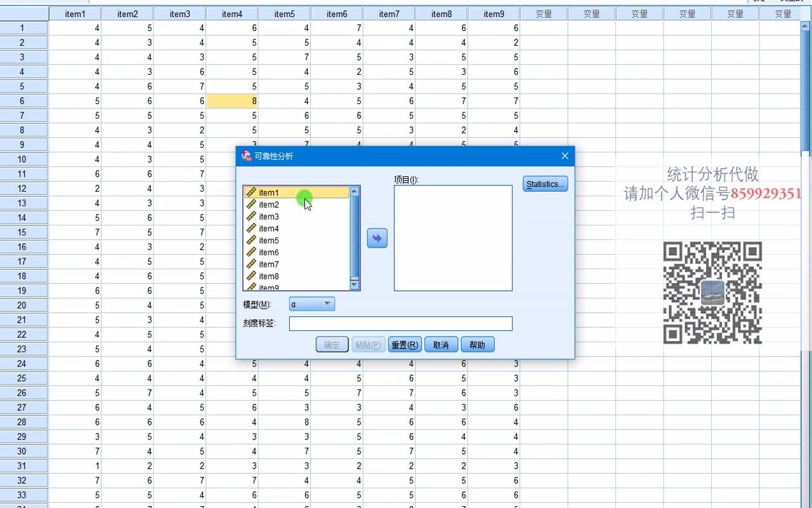Click the item1 cell in row 31
Screen dimensions: 812x508
[x=75, y=466]
